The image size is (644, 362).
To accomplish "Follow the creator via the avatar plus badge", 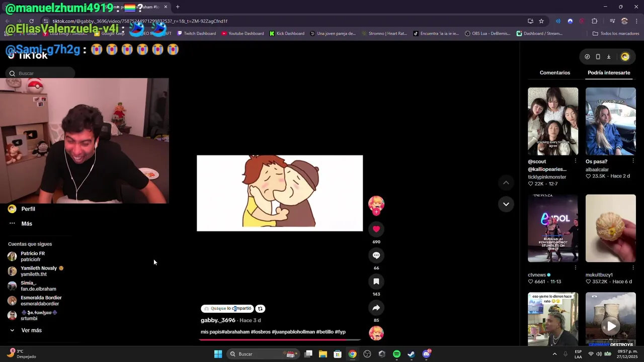I will point(376,212).
